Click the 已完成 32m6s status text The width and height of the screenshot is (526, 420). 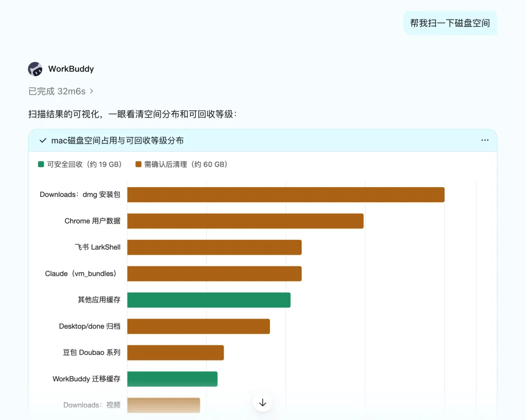pyautogui.click(x=56, y=91)
